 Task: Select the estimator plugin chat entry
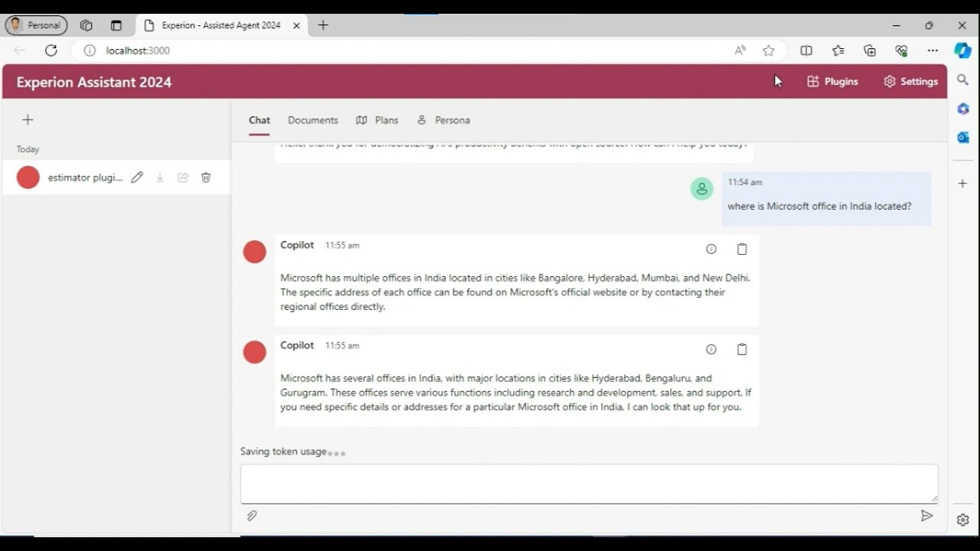tap(116, 178)
